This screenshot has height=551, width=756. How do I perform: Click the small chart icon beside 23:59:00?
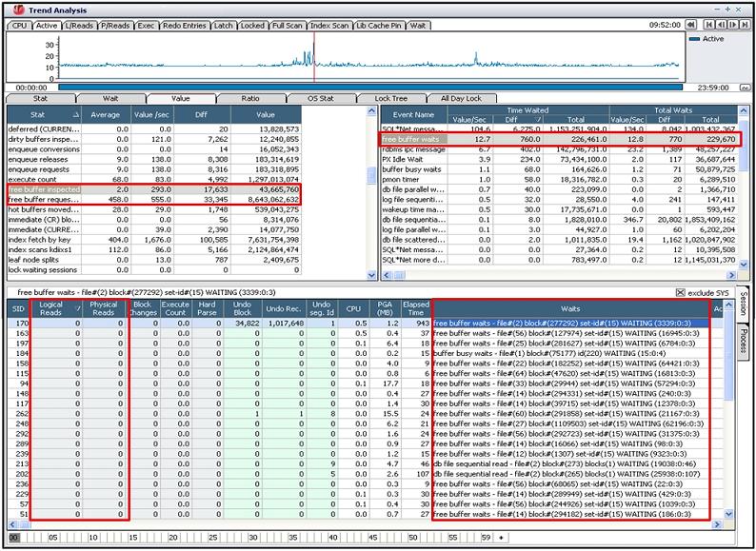[745, 88]
